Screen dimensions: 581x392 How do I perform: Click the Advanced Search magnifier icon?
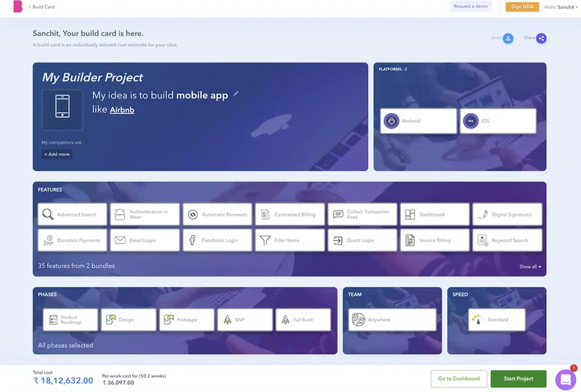point(48,214)
